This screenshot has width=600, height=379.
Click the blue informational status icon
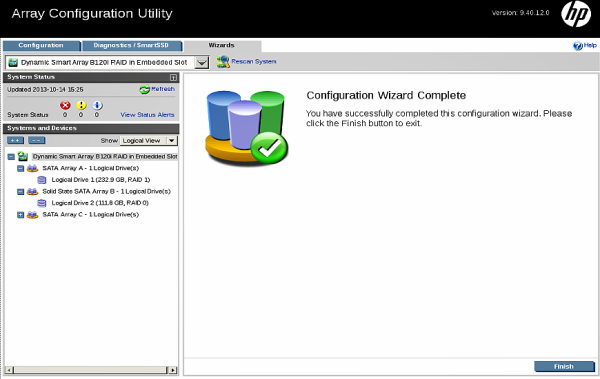[97, 105]
